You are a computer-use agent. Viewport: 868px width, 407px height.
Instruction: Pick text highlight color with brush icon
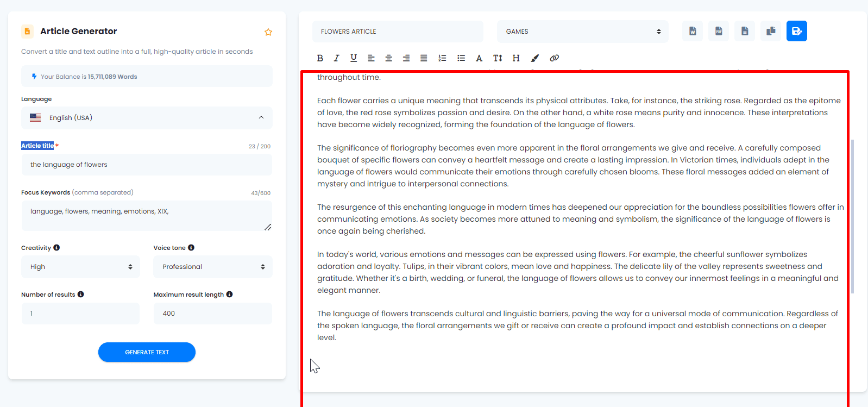[535, 58]
